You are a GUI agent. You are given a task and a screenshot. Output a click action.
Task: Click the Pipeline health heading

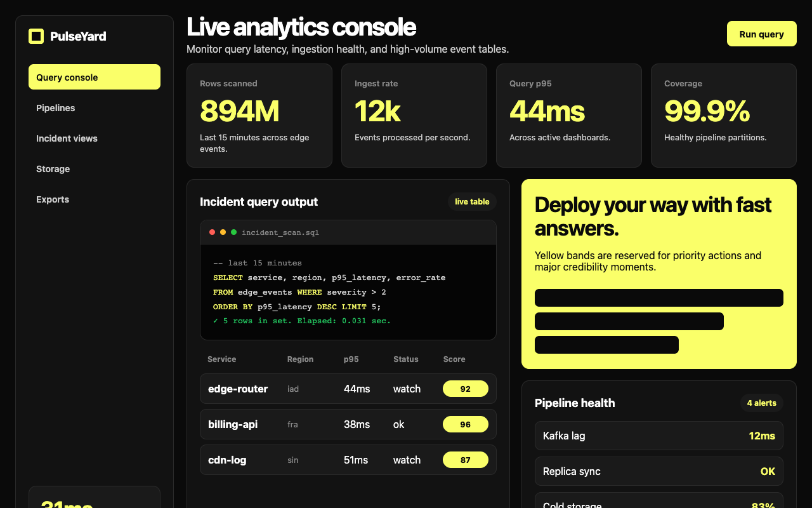(575, 403)
